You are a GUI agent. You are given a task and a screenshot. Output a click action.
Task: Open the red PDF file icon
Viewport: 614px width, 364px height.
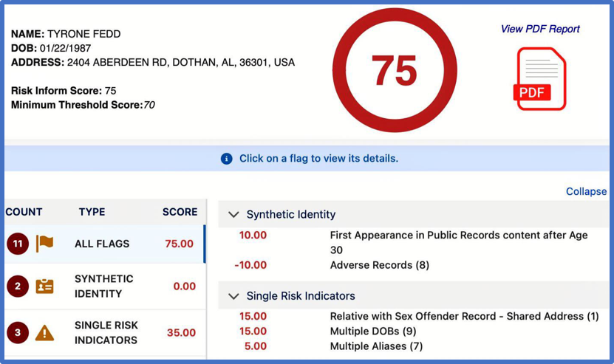click(539, 79)
